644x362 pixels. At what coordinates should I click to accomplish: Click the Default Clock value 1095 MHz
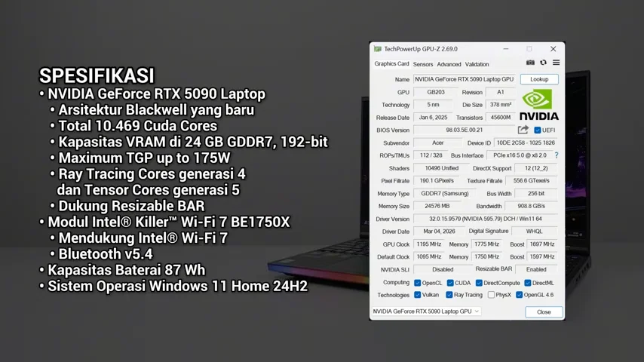[429, 256]
